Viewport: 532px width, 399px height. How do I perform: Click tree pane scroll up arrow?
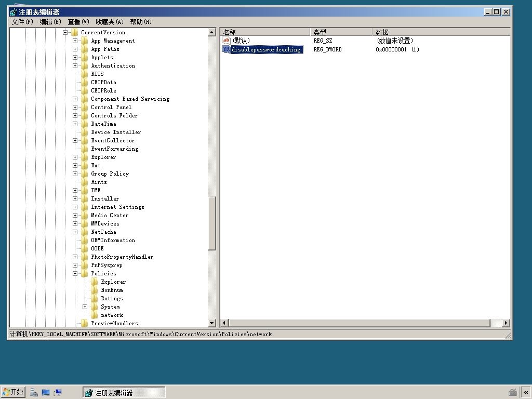212,32
